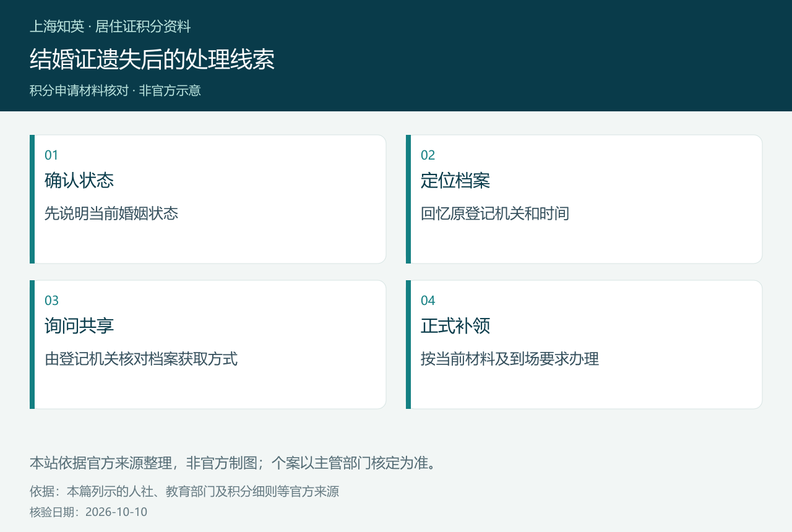This screenshot has height=532, width=792.
Task: Click the text 回忆原登记机关和时间
Action: (495, 214)
